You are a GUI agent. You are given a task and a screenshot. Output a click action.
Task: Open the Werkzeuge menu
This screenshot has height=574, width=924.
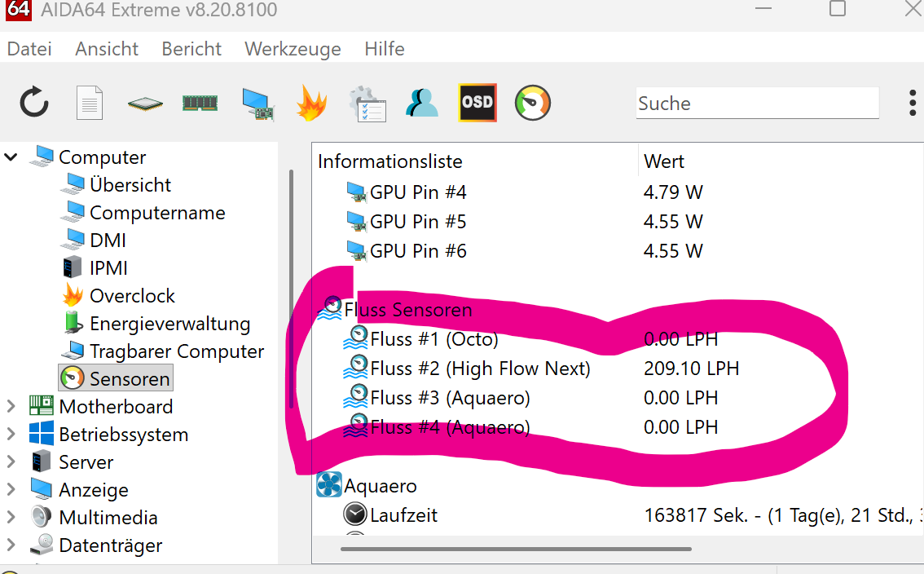pos(293,49)
